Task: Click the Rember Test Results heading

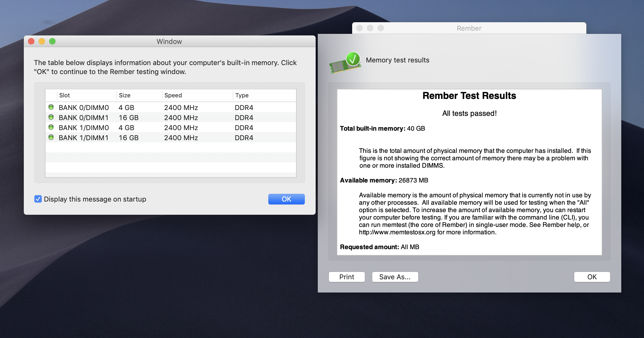Action: click(x=469, y=95)
